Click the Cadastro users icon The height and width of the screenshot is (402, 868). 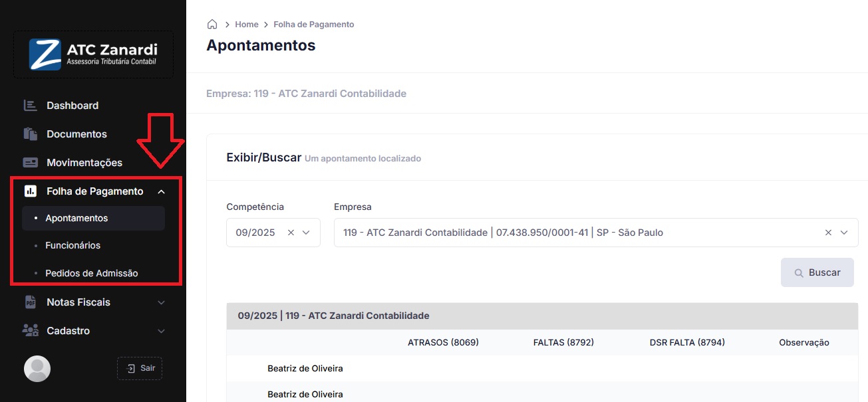click(x=30, y=331)
